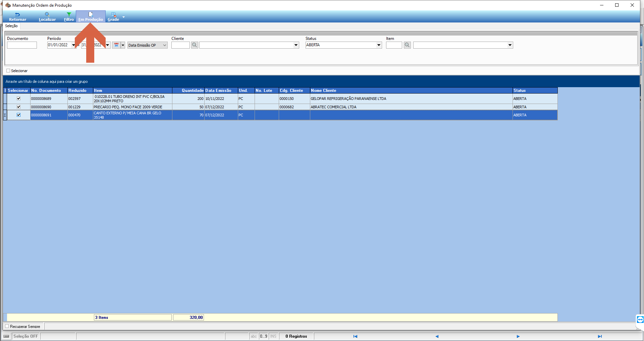Click the Seleção OFF status indicator
Image resolution: width=644 pixels, height=341 pixels.
(26, 336)
